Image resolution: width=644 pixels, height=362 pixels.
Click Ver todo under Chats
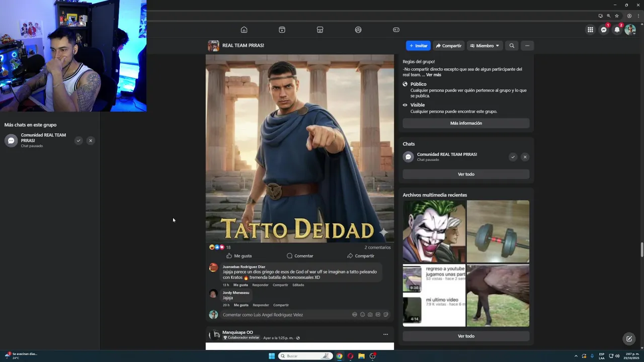(x=466, y=174)
